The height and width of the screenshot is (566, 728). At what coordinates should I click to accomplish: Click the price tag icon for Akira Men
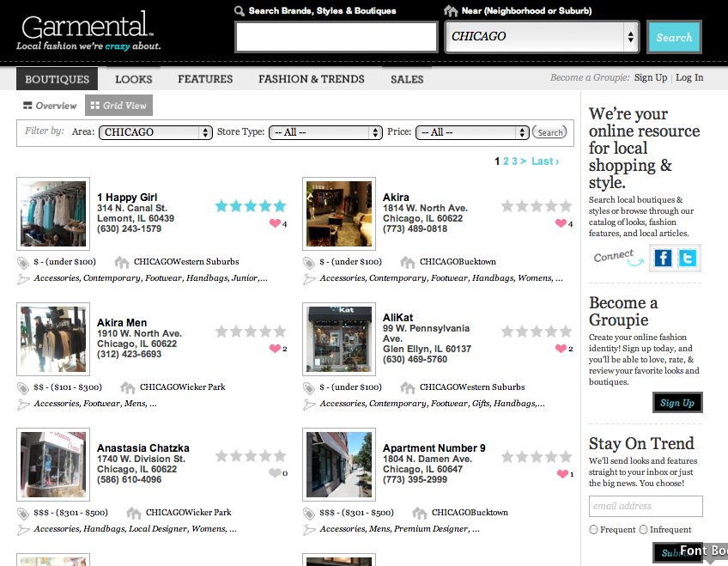coord(22,388)
